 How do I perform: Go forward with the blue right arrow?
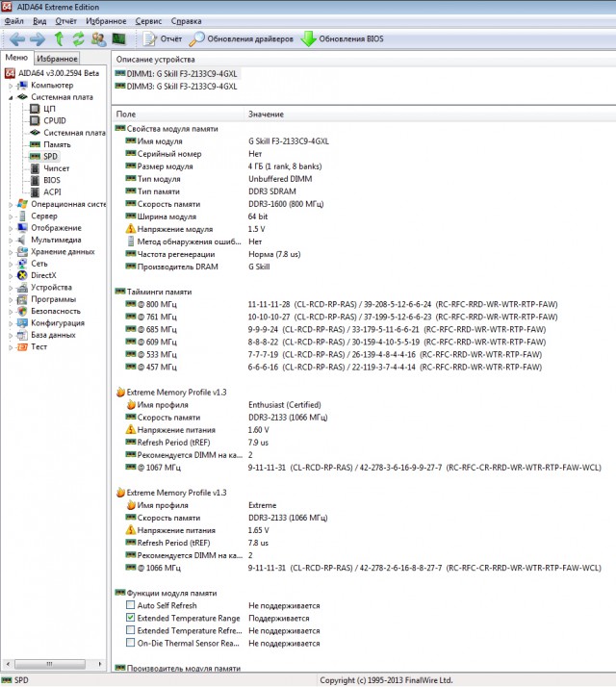pos(38,39)
